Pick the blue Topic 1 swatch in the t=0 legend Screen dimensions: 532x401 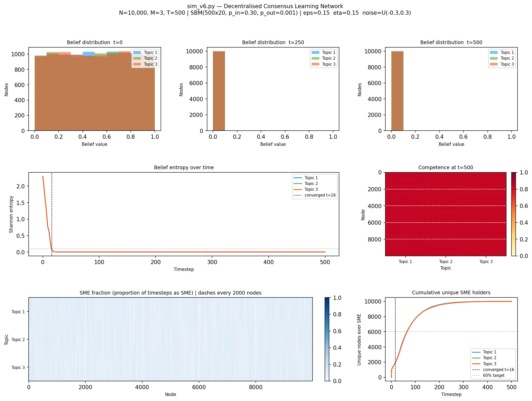pyautogui.click(x=137, y=52)
